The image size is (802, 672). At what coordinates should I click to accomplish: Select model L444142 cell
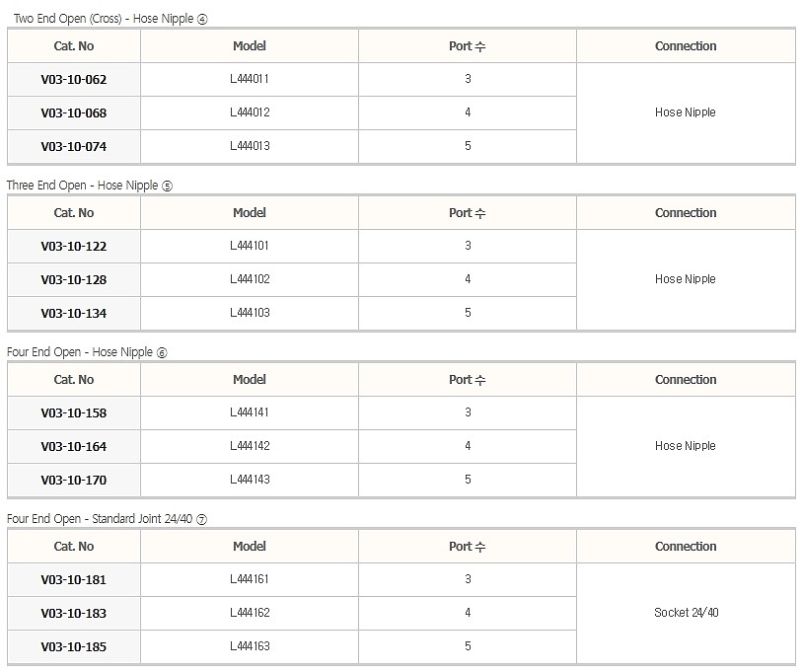(x=250, y=446)
